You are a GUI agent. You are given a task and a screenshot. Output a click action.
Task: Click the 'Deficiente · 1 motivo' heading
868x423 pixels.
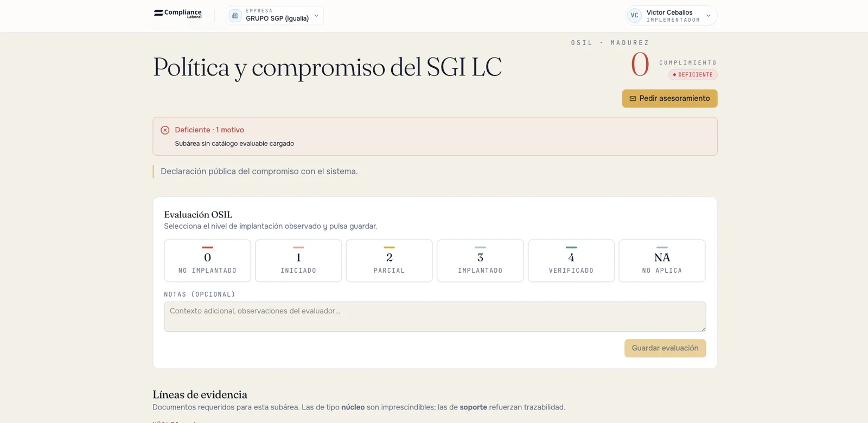click(209, 130)
